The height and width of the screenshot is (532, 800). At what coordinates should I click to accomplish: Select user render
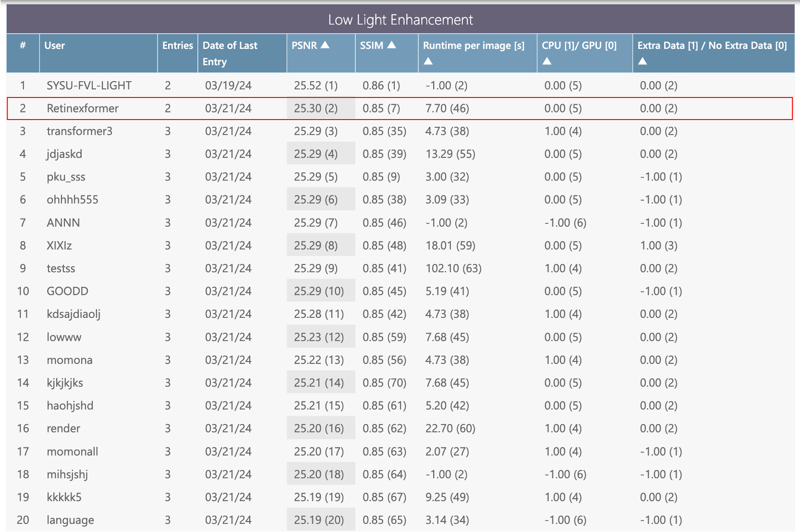pos(63,429)
